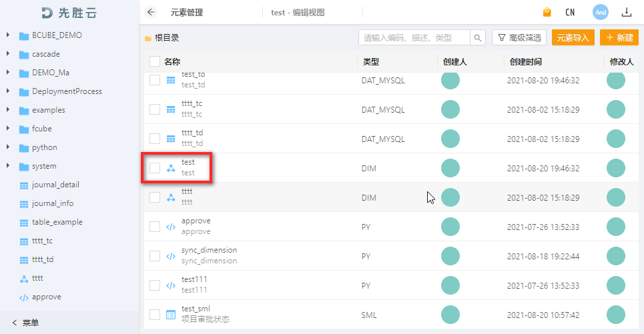Click the download icon at top right
Viewport: 644px width, 334px height.
[x=626, y=12]
